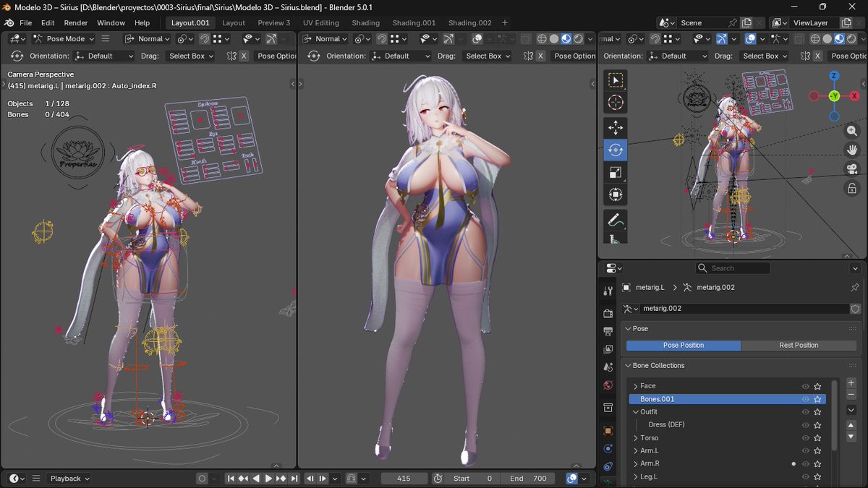Screen dimensions: 868x488
Task: Click the fake user shield icon
Action: click(x=855, y=309)
